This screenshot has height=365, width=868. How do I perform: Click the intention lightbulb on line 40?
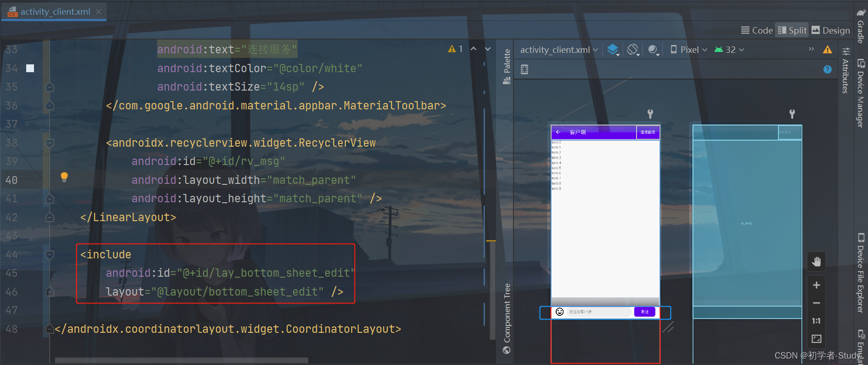coord(64,177)
